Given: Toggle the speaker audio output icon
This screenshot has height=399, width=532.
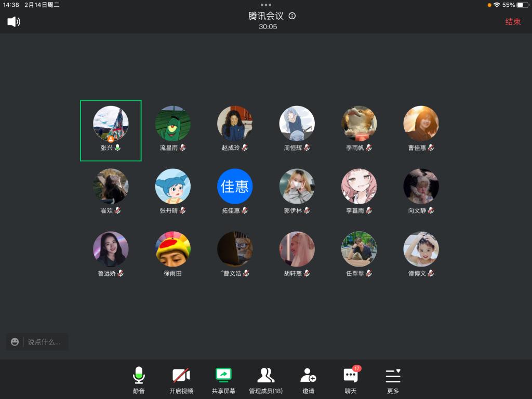Looking at the screenshot, I should (14, 22).
